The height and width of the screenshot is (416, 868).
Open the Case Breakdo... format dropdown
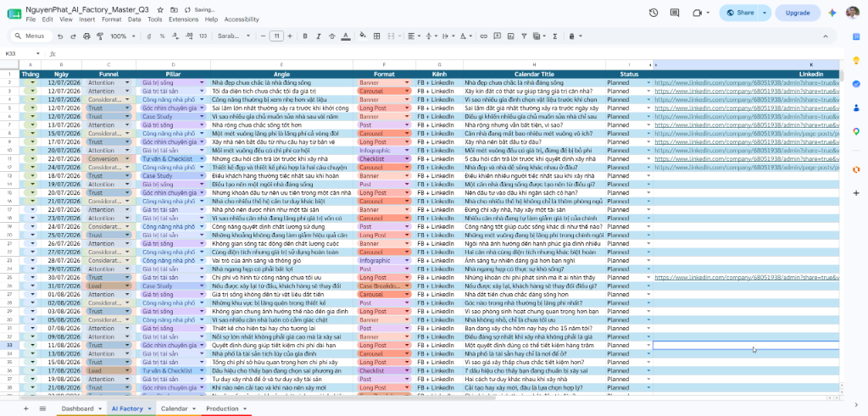407,286
